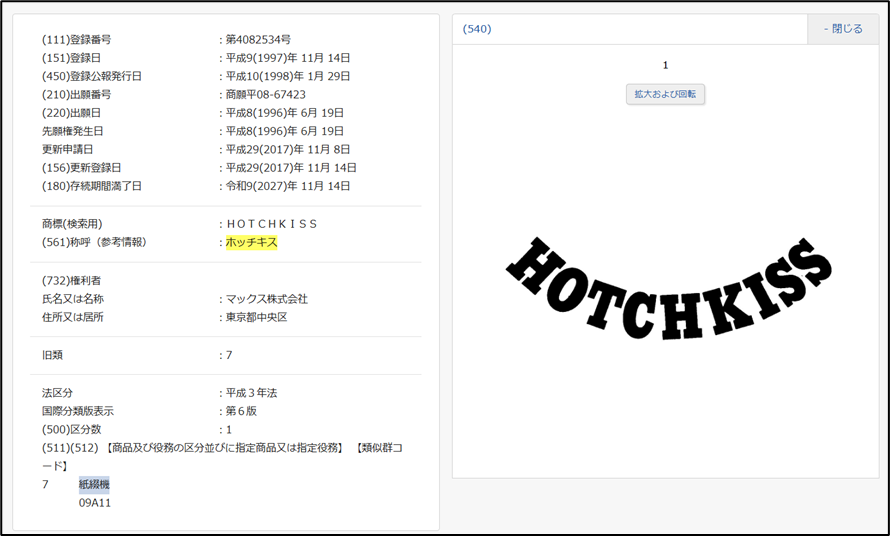Click the 国際分類版表示 label

(x=78, y=411)
